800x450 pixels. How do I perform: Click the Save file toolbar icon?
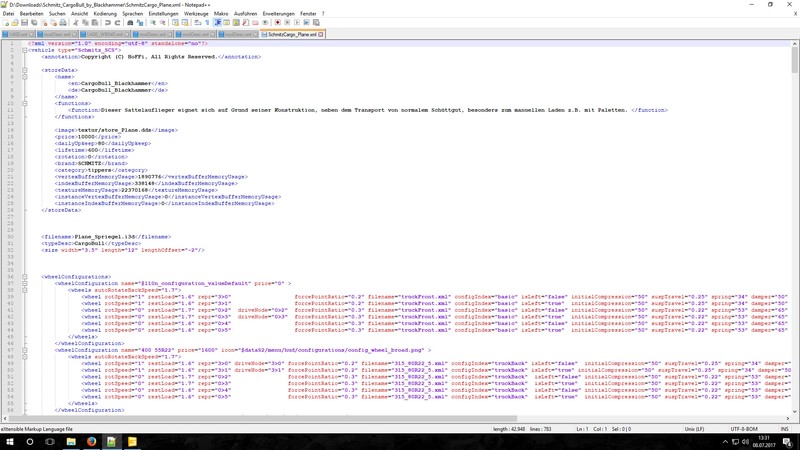(x=25, y=22)
